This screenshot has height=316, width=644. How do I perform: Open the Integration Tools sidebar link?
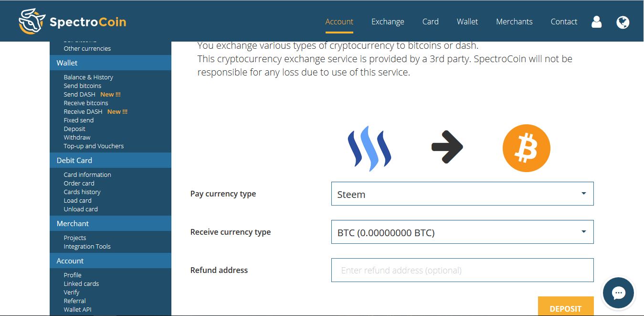point(87,246)
